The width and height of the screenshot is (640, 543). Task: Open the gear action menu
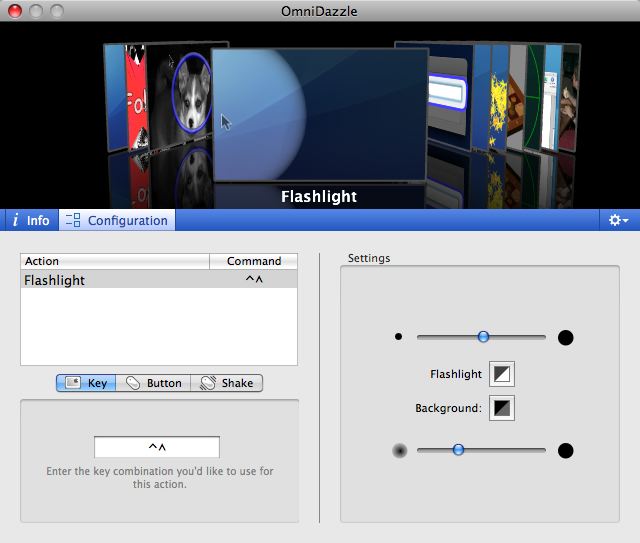click(x=618, y=220)
